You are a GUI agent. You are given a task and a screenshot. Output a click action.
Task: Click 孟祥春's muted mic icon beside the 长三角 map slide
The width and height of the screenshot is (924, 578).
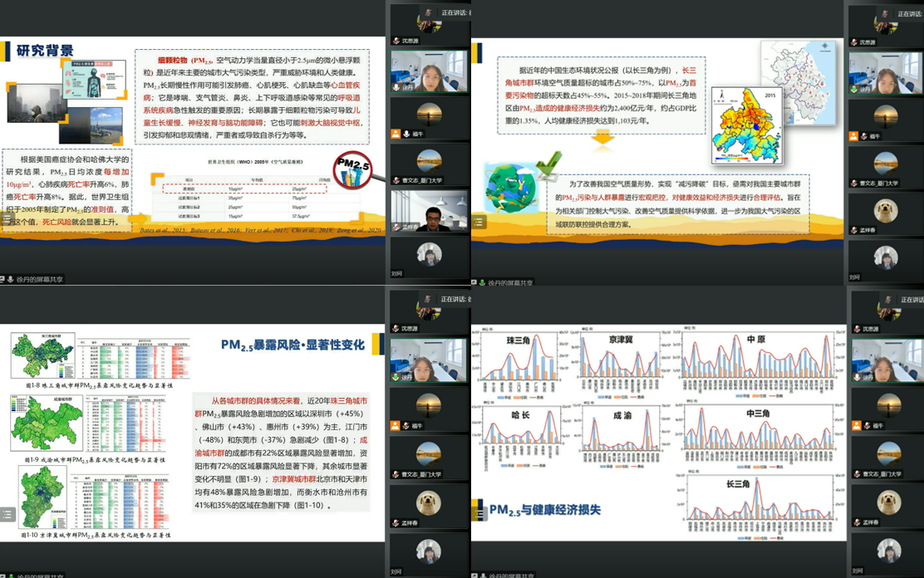coord(854,230)
